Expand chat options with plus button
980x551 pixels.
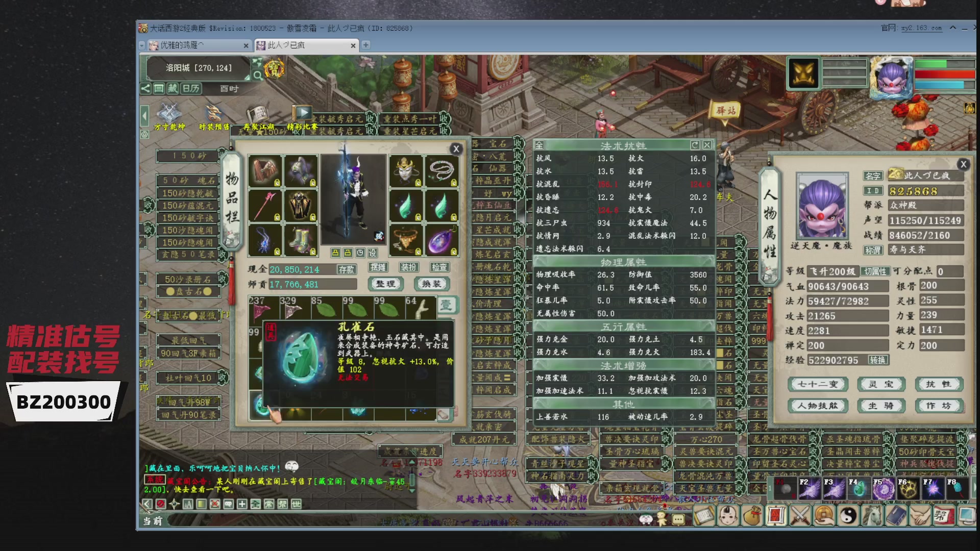[x=242, y=504]
